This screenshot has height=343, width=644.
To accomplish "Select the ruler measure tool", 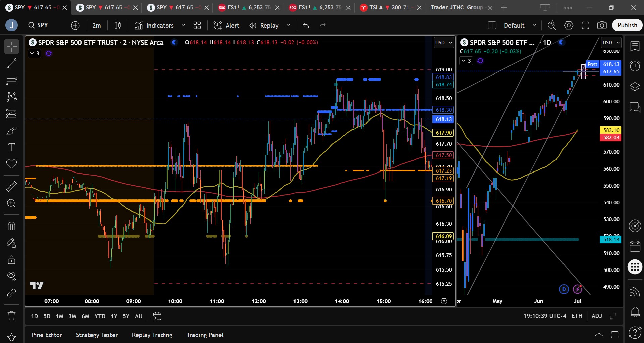I will click(11, 186).
